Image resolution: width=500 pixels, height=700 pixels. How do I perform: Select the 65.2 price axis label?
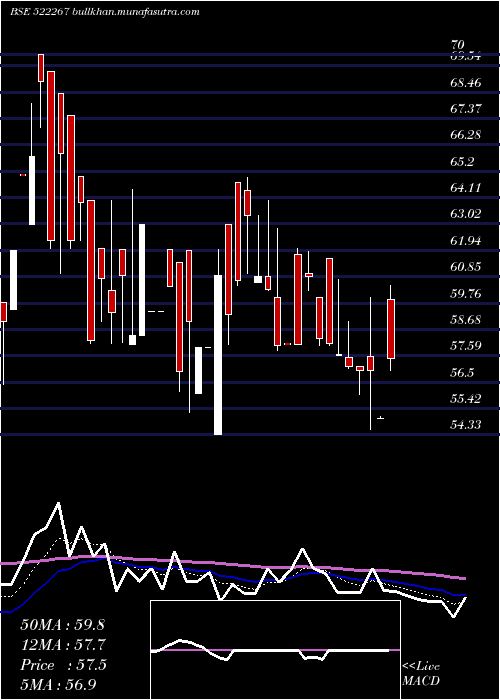click(x=462, y=161)
